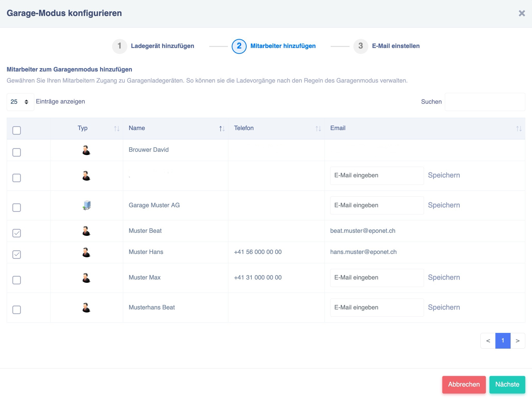This screenshot has height=400, width=532.
Task: Uncheck the Muster Beat checkbox
Action: [x=17, y=233]
